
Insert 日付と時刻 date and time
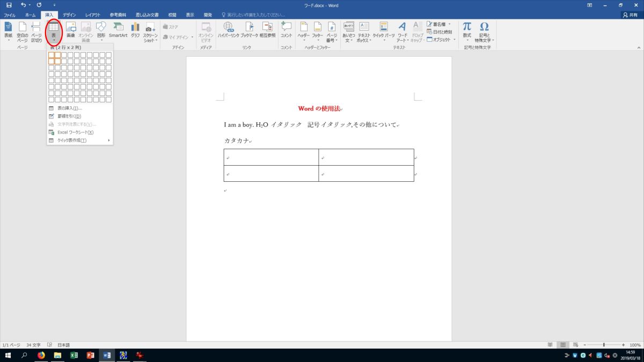tap(439, 32)
